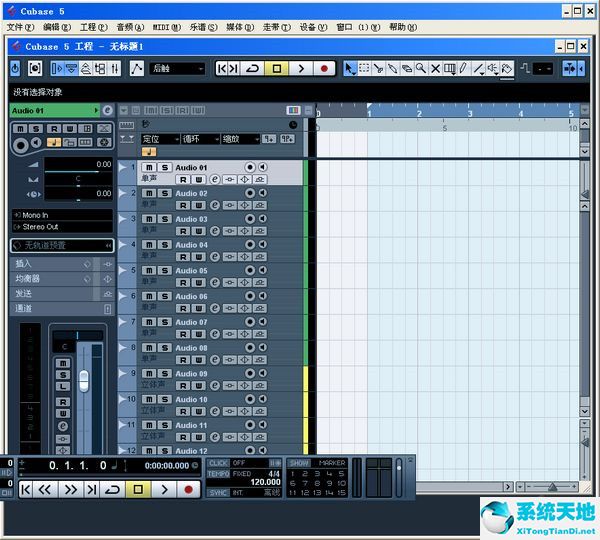The image size is (600, 540).
Task: Select the Object Selection arrow tool
Action: (x=349, y=69)
